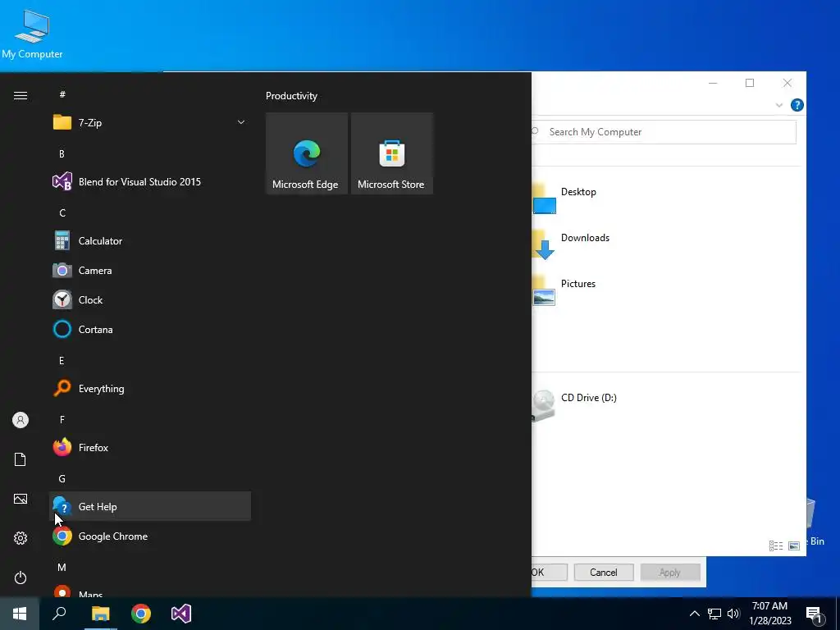The height and width of the screenshot is (630, 840).
Task: Click the OK button in the dialog
Action: click(x=549, y=572)
